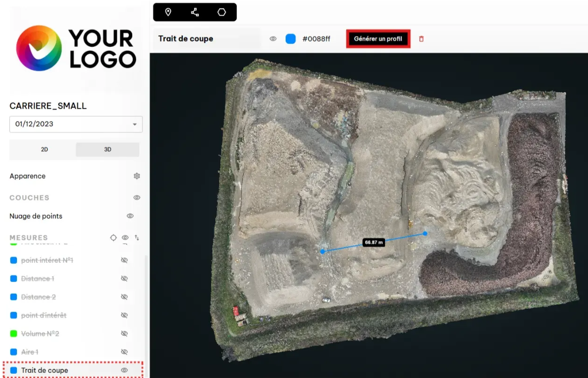Open the Apparence settings gear
The height and width of the screenshot is (378, 588).
[137, 176]
